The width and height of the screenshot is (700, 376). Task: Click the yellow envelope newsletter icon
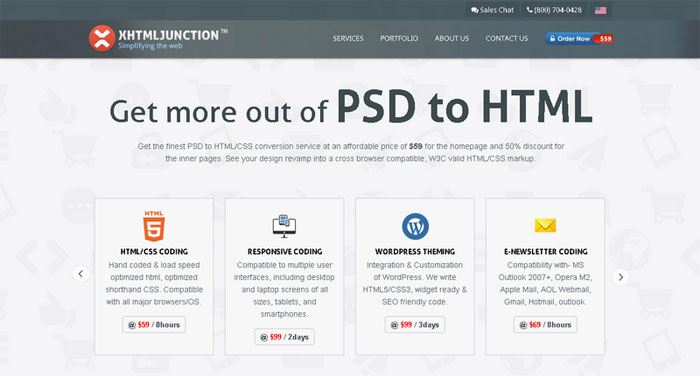click(545, 226)
